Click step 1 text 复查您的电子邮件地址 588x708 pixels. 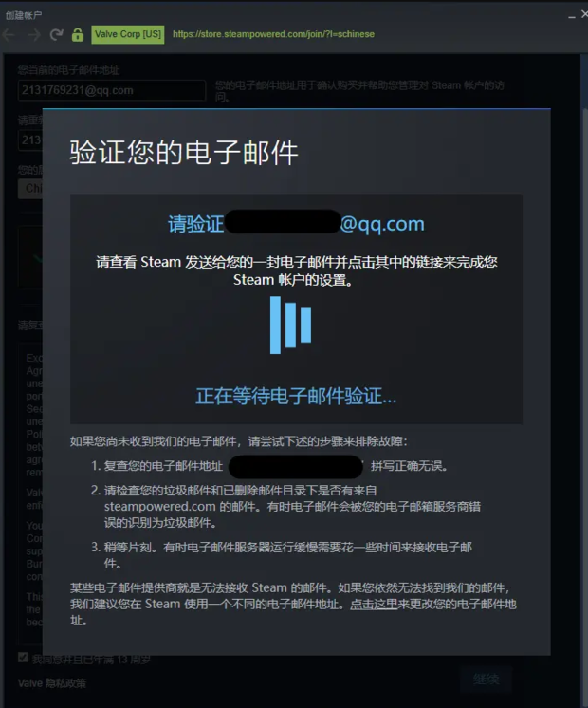point(269,466)
